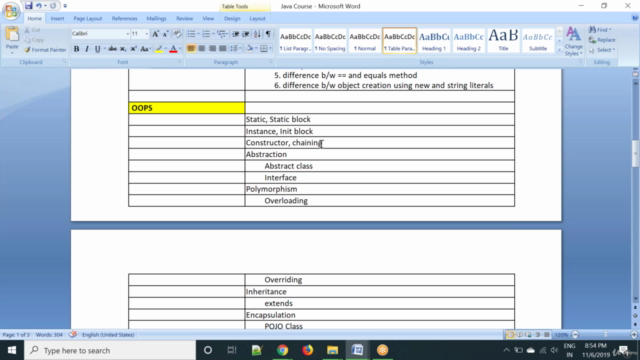Apply Heading 1 style

(x=434, y=40)
